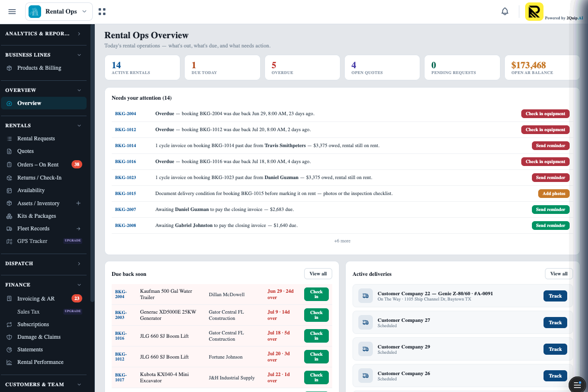Click the Open AR Balance card
This screenshot has width=588, height=392.
[542, 67]
